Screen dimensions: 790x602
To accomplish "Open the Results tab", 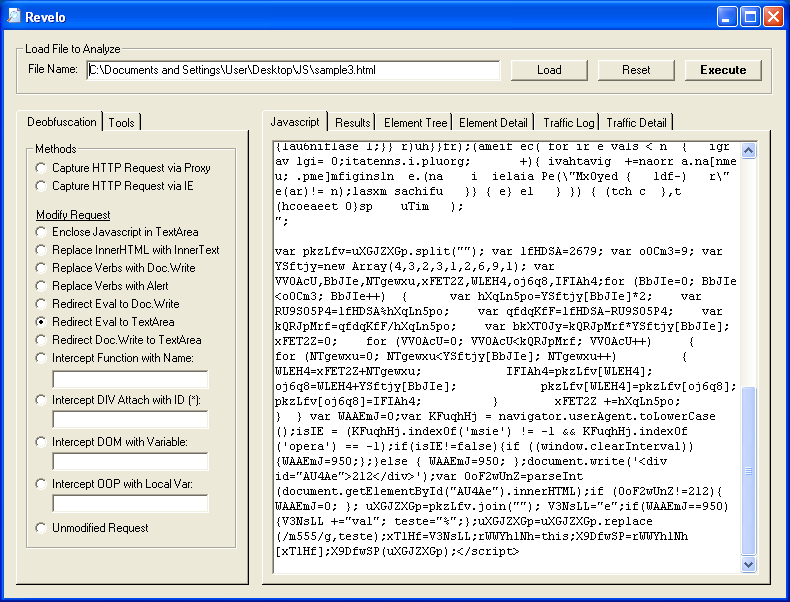I will coord(353,123).
